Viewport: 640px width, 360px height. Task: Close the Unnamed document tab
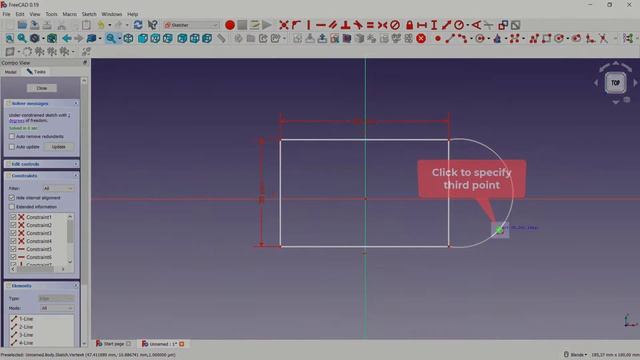click(182, 344)
